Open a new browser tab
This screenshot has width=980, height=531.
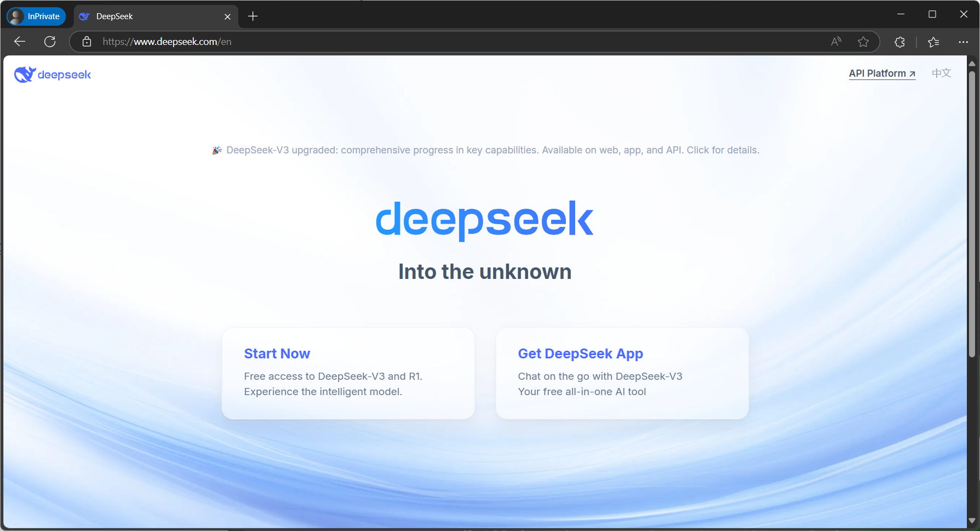point(253,16)
